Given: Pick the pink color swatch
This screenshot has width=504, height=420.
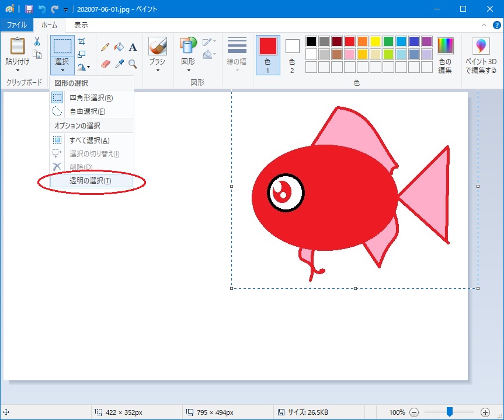Looking at the screenshot, I should click(350, 54).
